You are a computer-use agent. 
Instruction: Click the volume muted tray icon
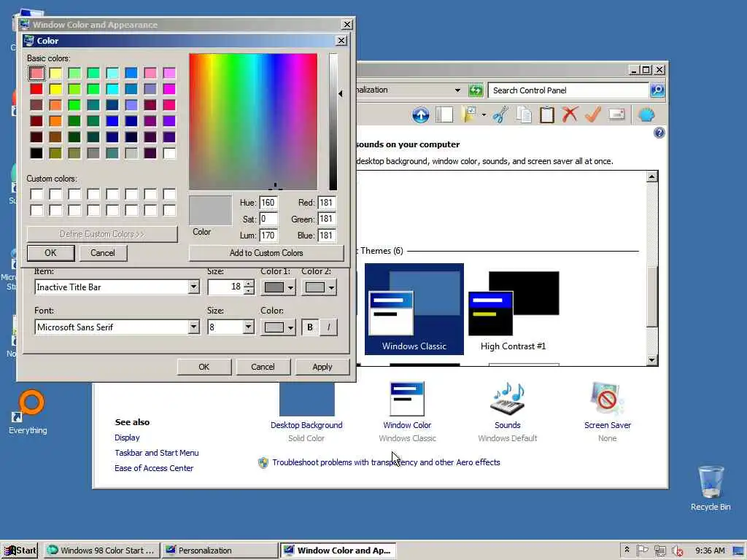click(x=677, y=551)
